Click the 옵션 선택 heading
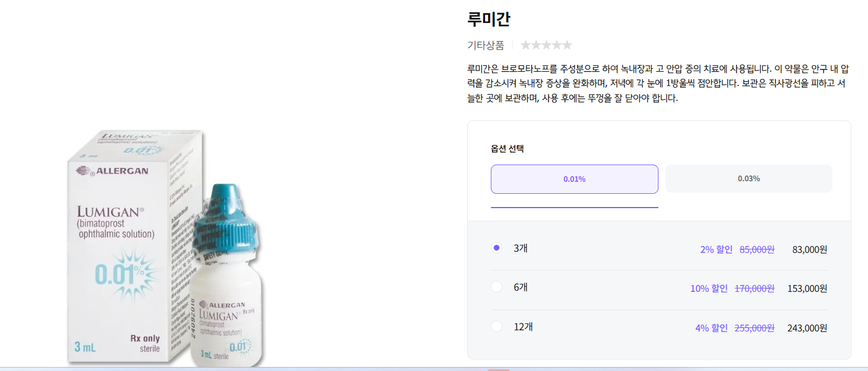 pyautogui.click(x=507, y=149)
